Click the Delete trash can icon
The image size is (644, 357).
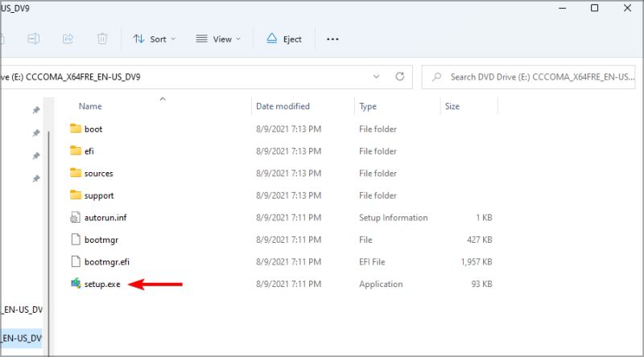click(102, 39)
